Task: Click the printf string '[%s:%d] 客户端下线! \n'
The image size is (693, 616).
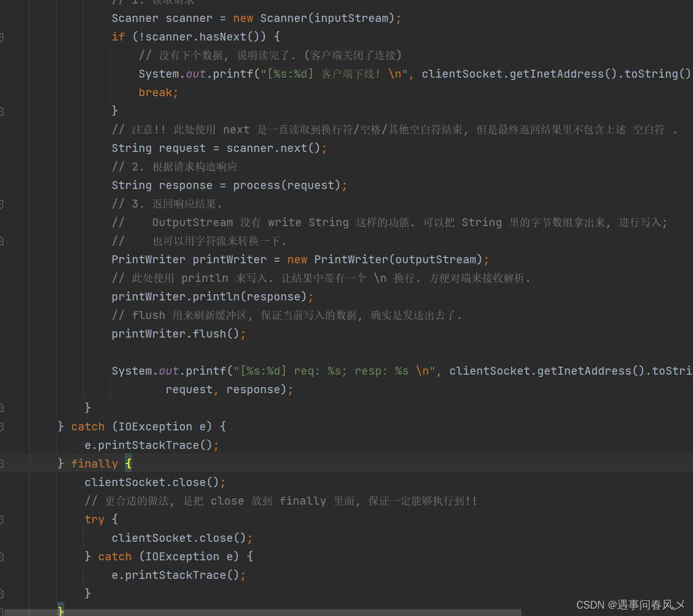Action: [x=334, y=74]
